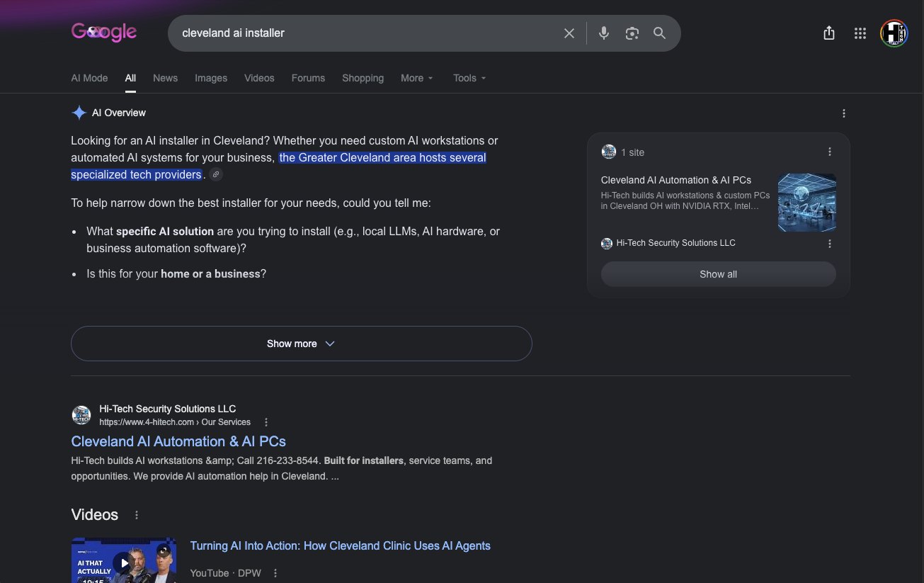Switch to Images results tab

click(211, 78)
